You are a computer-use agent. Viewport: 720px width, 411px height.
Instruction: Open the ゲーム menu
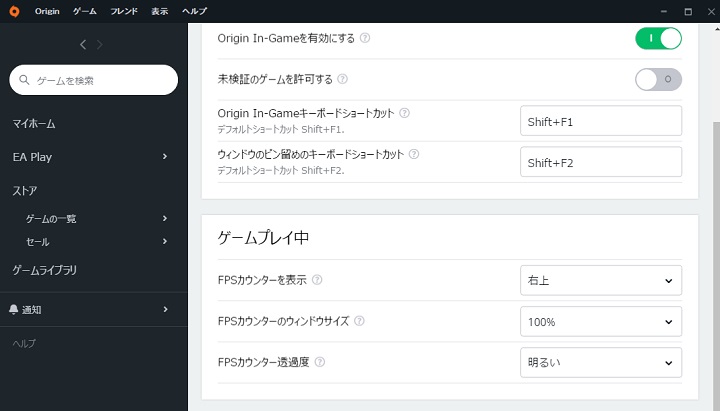pos(84,11)
